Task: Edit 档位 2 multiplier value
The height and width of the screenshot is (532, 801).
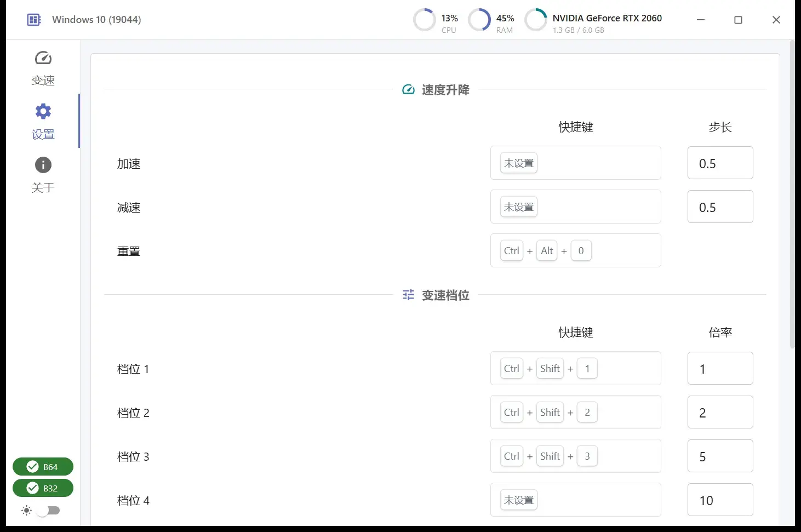Action: click(x=720, y=412)
